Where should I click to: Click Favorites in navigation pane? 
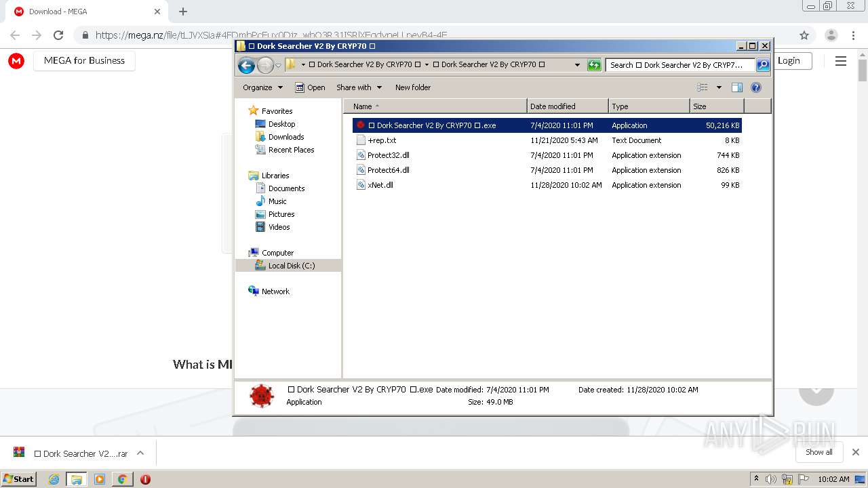click(x=277, y=111)
